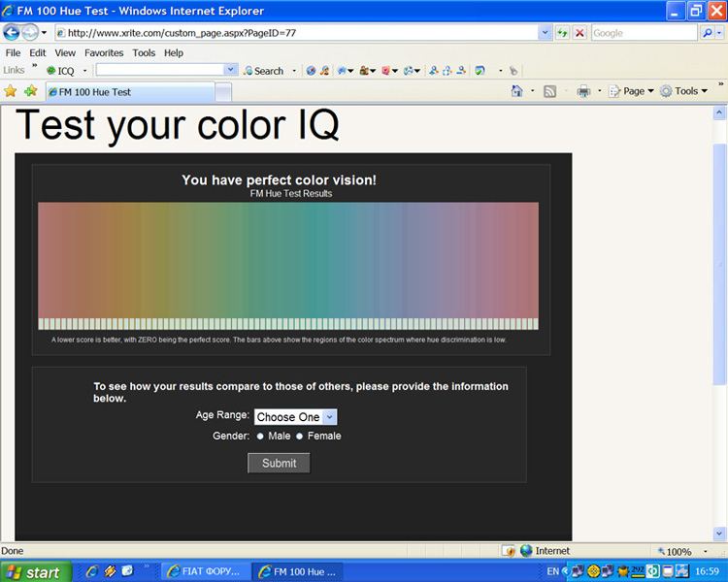The image size is (728, 582).
Task: Click the Refresh page icon
Action: click(562, 33)
